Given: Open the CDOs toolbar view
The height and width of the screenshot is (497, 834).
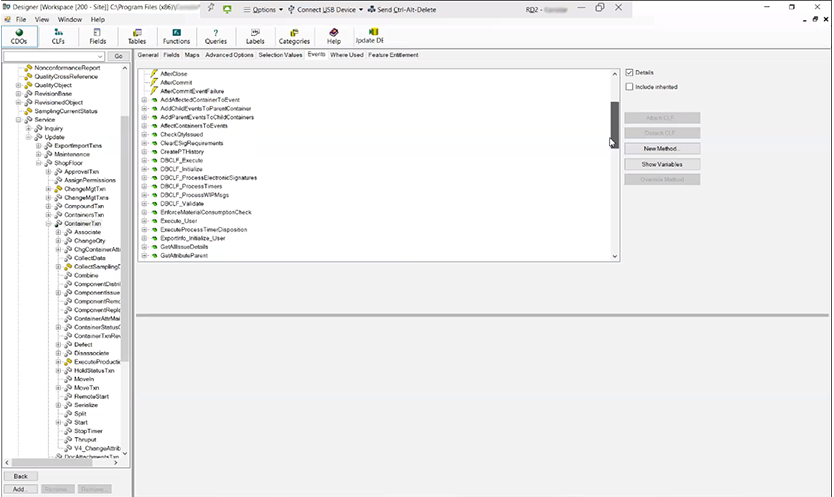Looking at the screenshot, I should point(19,36).
